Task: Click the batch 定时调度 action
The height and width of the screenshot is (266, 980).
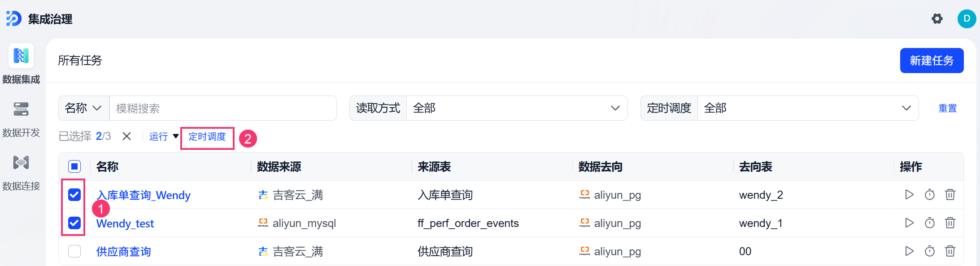Action: coord(207,136)
